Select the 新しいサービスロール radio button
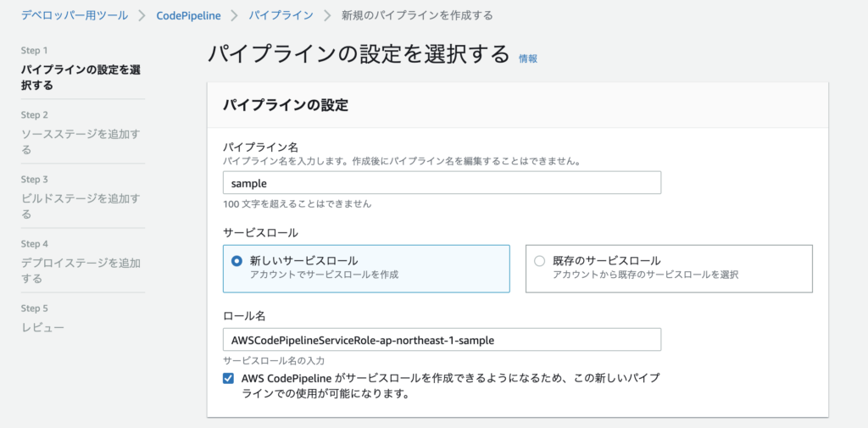868x428 pixels. (236, 261)
